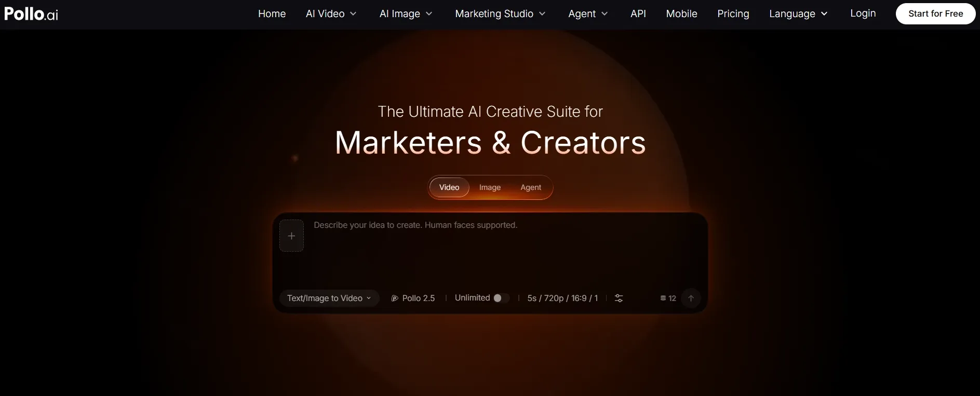Screen dimensions: 980x396
Task: Expand the Agent menu in navbar
Action: [588, 14]
